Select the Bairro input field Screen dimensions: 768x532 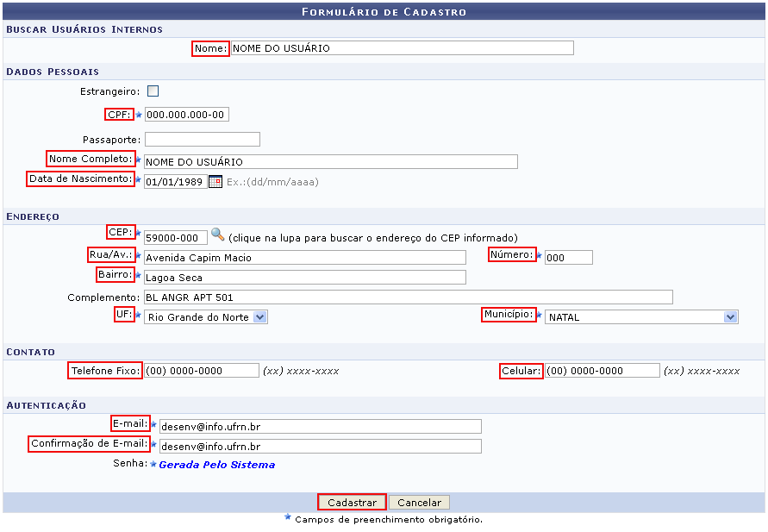coord(304,277)
